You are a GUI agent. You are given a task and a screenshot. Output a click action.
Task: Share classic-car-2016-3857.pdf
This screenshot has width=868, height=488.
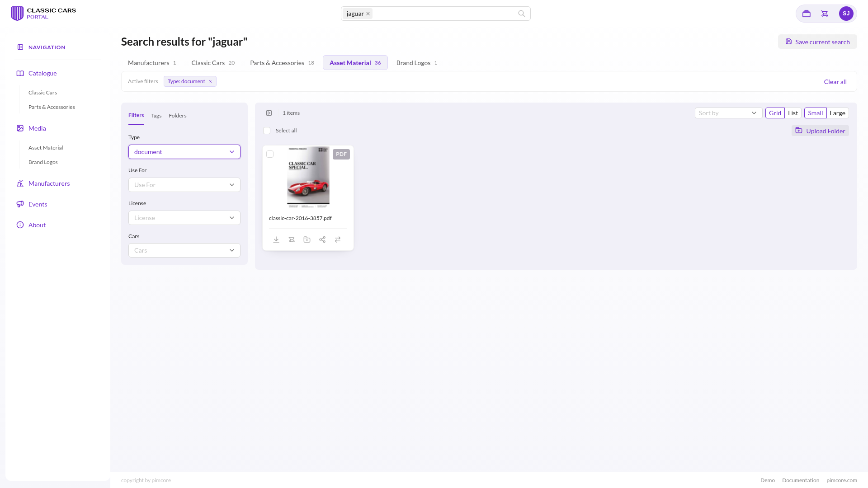tap(322, 239)
